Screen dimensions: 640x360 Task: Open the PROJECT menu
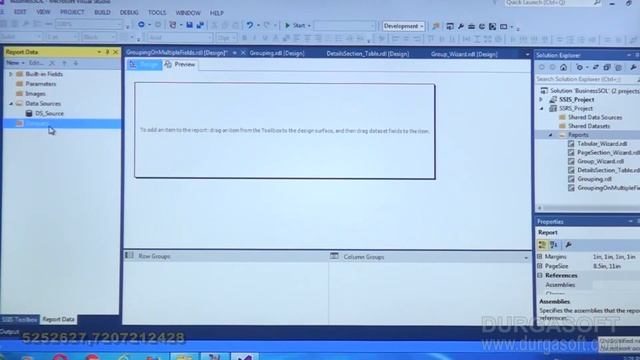tap(72, 12)
